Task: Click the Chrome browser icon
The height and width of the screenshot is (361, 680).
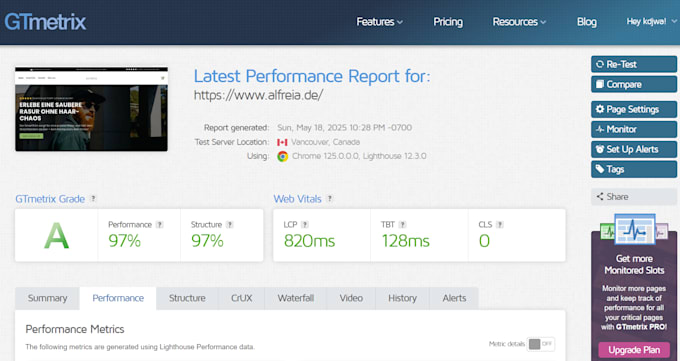Action: 283,156
